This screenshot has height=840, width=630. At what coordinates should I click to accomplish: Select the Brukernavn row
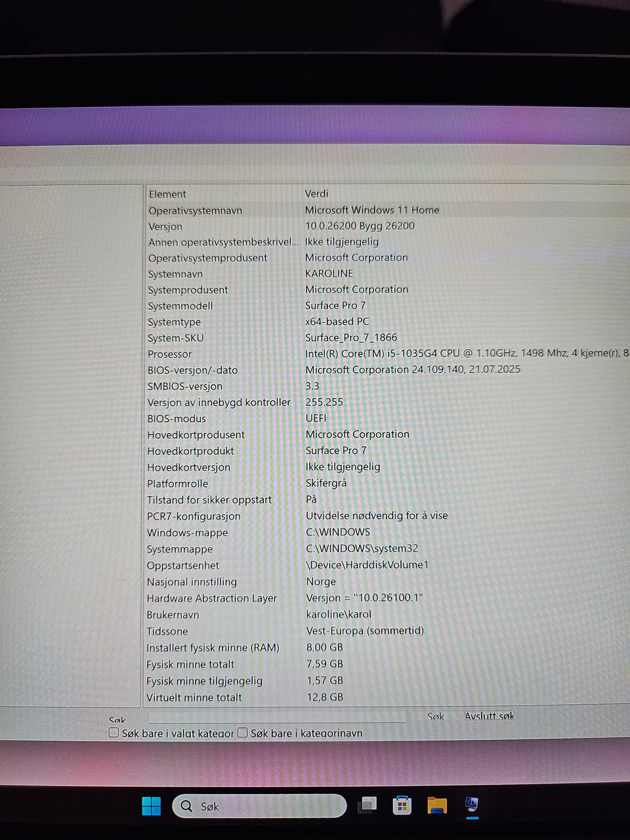[x=388, y=614]
